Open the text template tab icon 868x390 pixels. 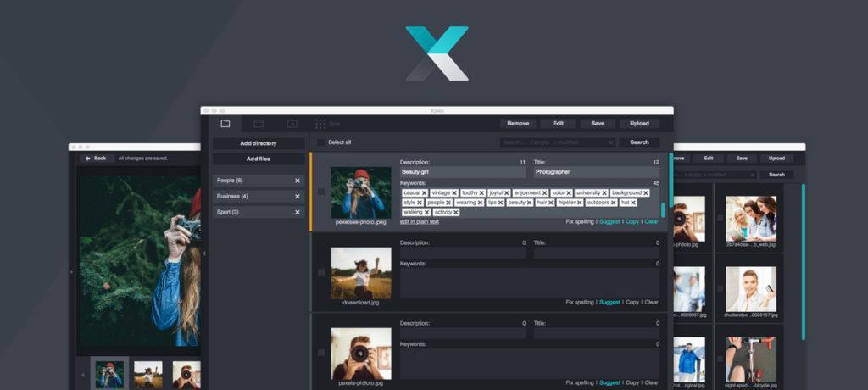[292, 124]
